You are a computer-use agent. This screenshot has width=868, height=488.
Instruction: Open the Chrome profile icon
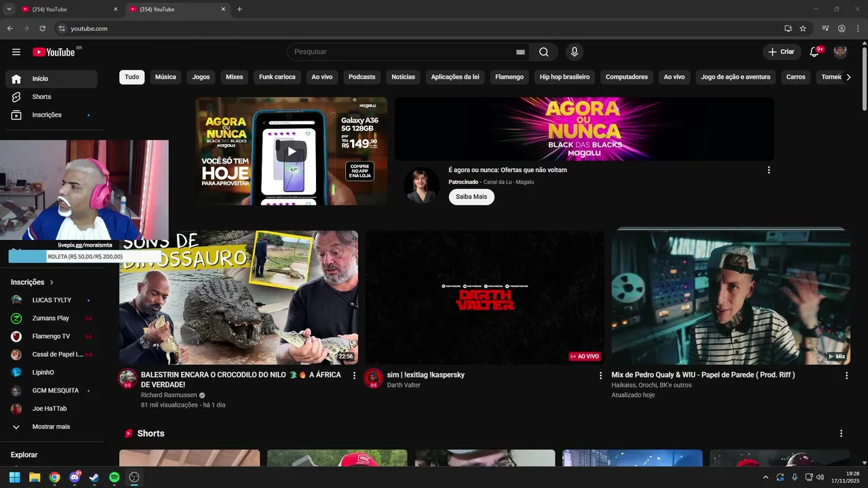pos(842,28)
